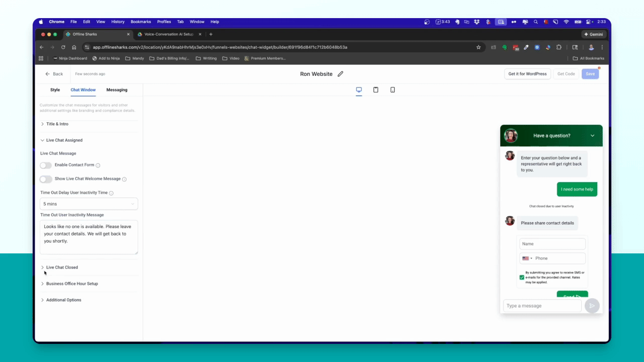Click "I need some help" message bubble
This screenshot has width=644, height=362.
(x=577, y=190)
